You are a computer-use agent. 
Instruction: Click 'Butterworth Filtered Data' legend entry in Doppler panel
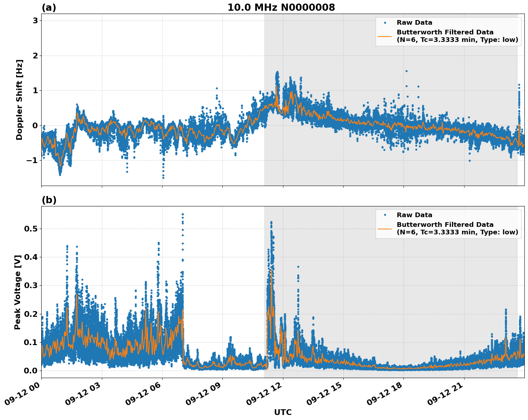click(457, 36)
